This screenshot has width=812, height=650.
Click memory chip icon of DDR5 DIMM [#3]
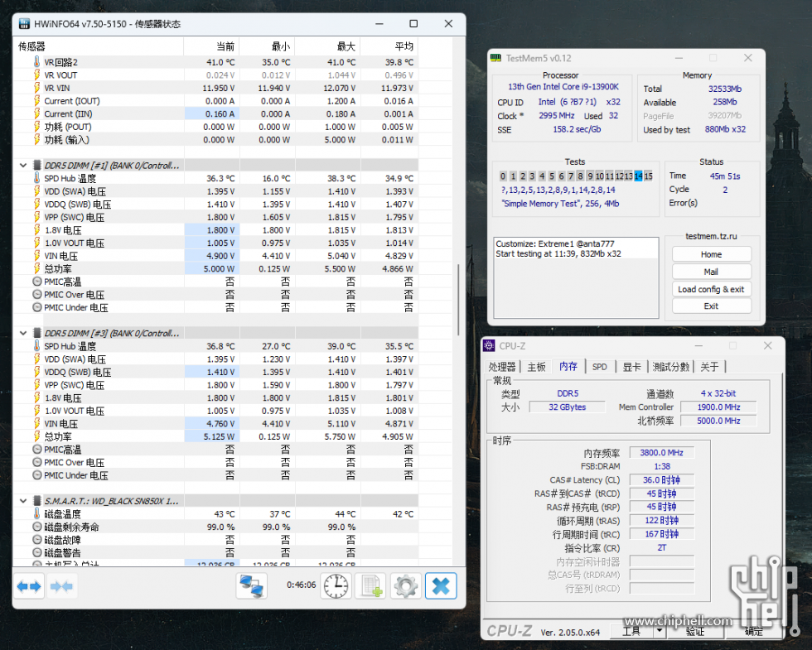[x=36, y=333]
